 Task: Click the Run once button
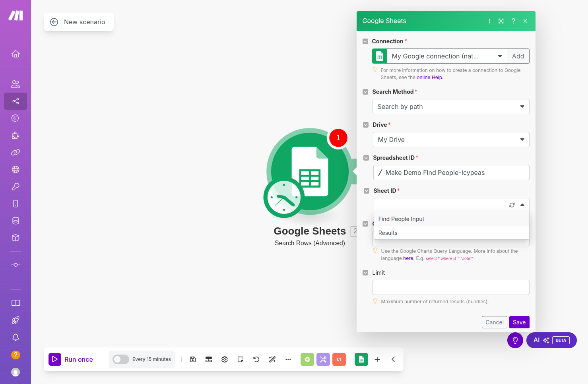point(71,359)
